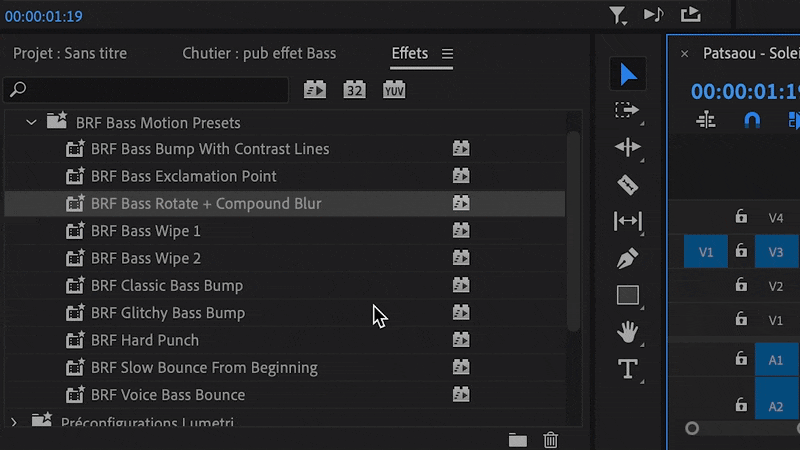This screenshot has height=450, width=800.
Task: Filter by 32-bit color effects
Action: [354, 90]
